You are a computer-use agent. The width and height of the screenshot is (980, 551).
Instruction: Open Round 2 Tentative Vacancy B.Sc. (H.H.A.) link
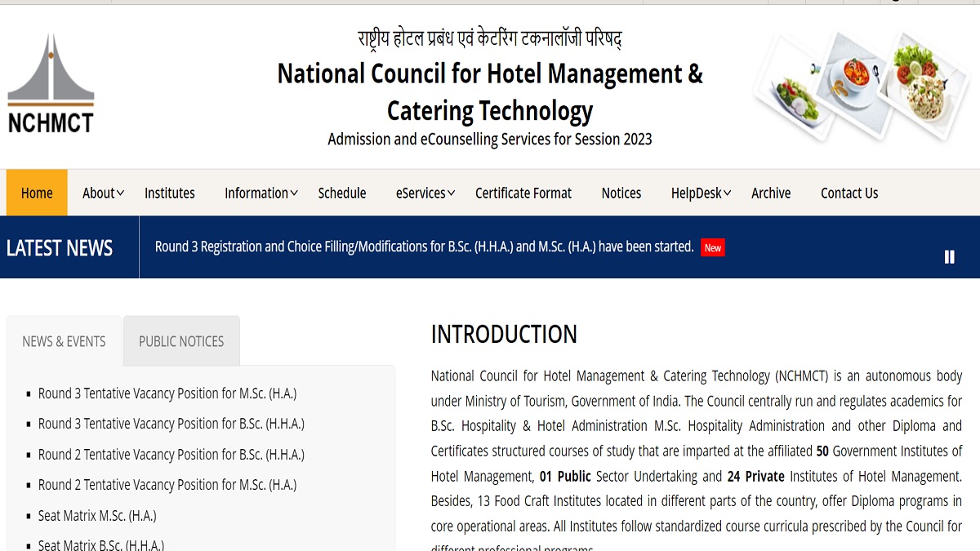pos(171,455)
